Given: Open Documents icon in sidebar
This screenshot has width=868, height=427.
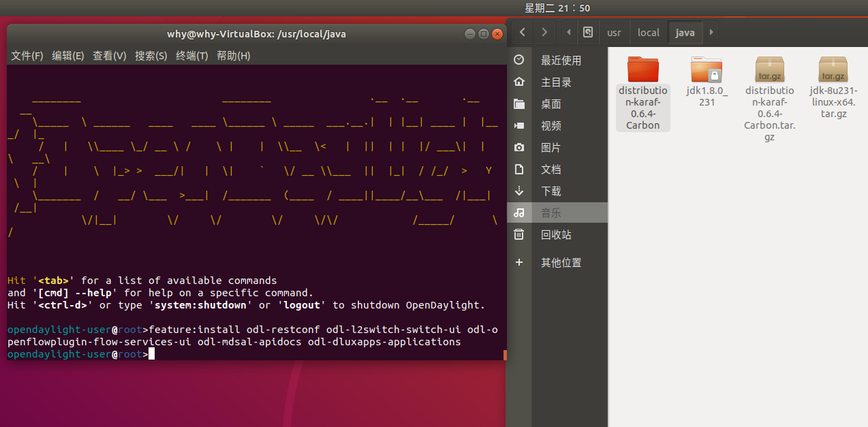Looking at the screenshot, I should 519,169.
